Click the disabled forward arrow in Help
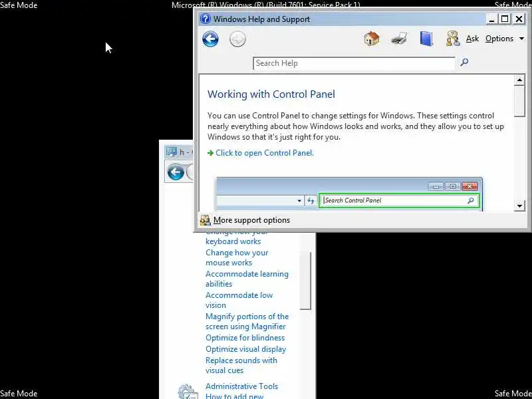This screenshot has width=532, height=399. click(237, 39)
